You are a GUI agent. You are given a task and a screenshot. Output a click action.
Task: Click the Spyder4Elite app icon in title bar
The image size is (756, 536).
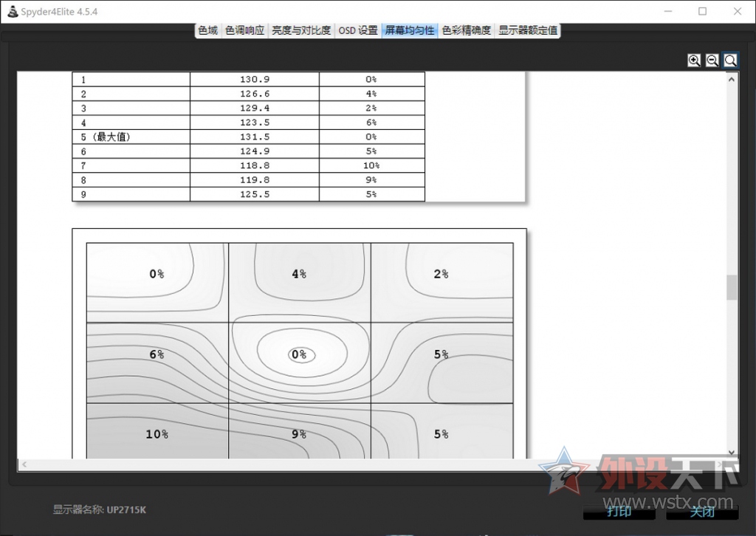coord(13,12)
